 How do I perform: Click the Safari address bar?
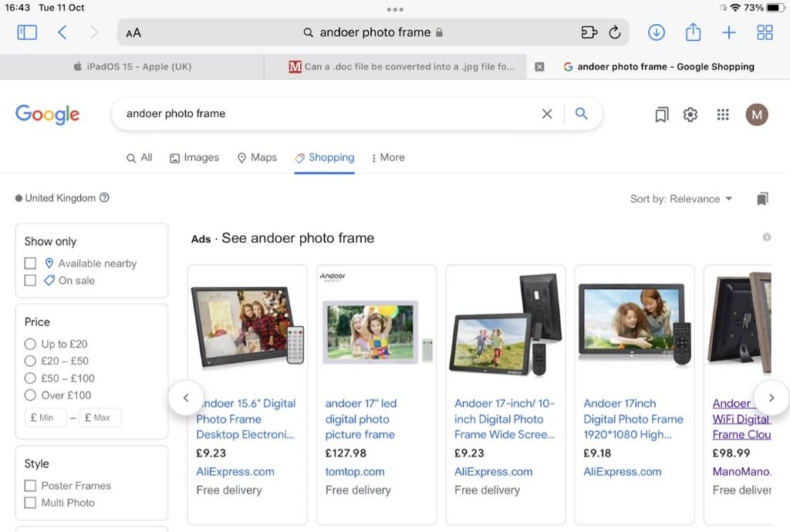tap(373, 32)
